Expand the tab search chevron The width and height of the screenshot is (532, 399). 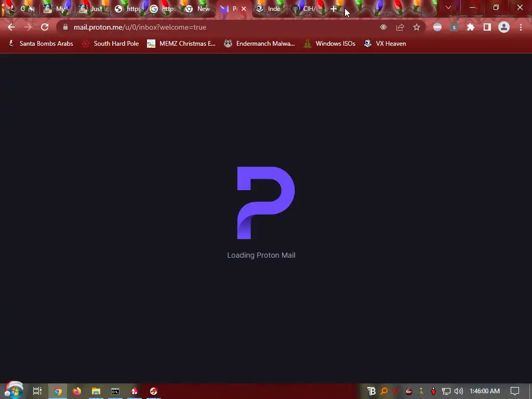pos(448,7)
